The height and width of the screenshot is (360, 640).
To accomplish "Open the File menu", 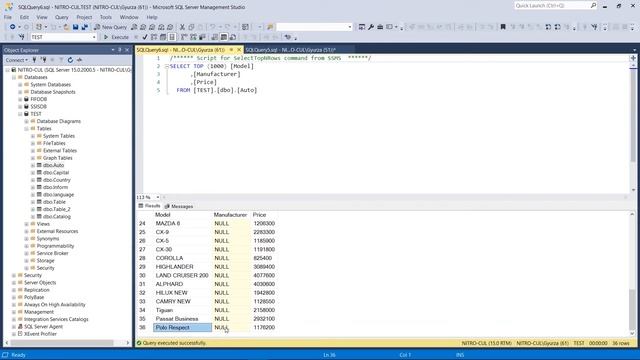I will pyautogui.click(x=8, y=17).
